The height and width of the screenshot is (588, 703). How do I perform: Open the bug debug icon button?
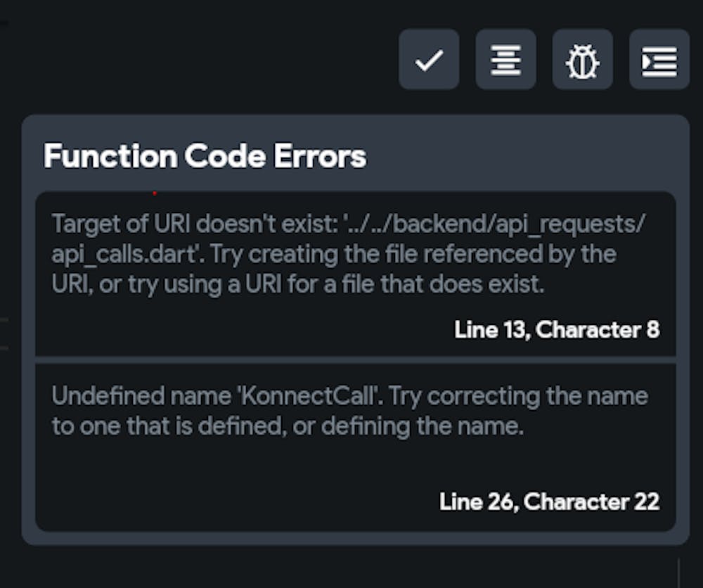(x=582, y=60)
